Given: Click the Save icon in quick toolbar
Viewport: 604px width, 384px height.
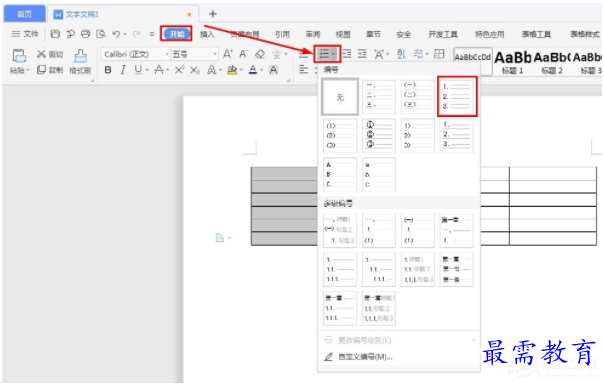Looking at the screenshot, I should [x=55, y=34].
